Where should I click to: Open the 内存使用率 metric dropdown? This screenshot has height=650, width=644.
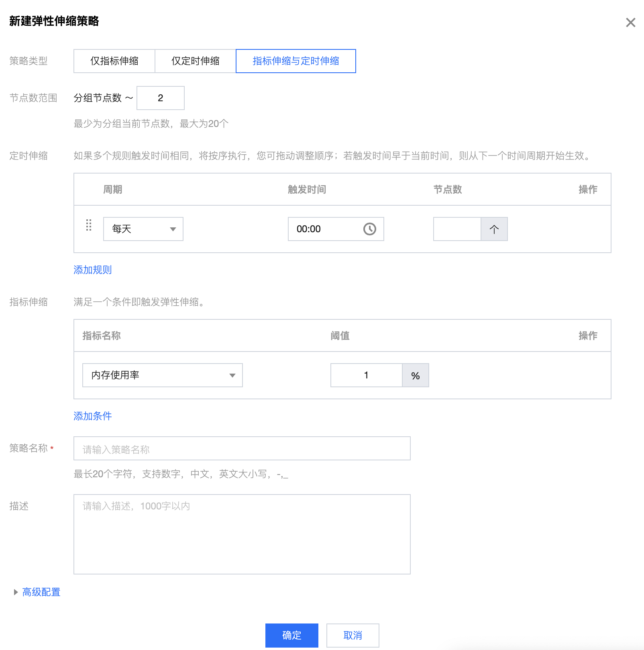pos(163,375)
